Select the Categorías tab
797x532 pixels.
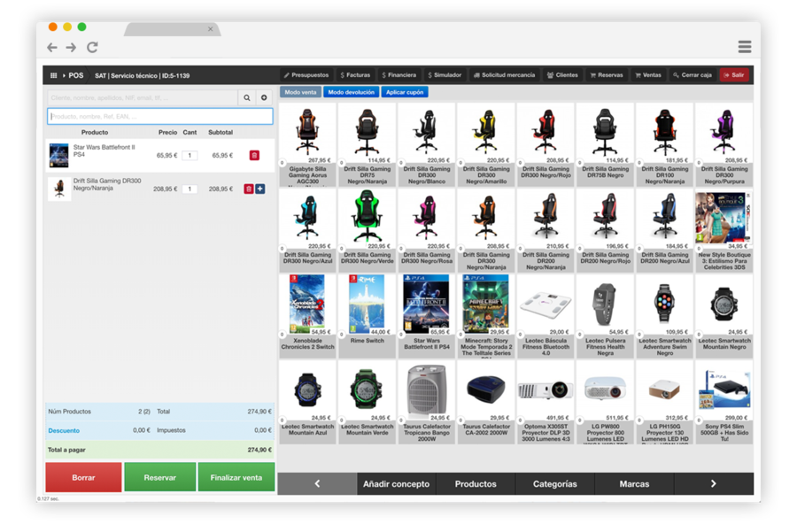click(x=555, y=483)
